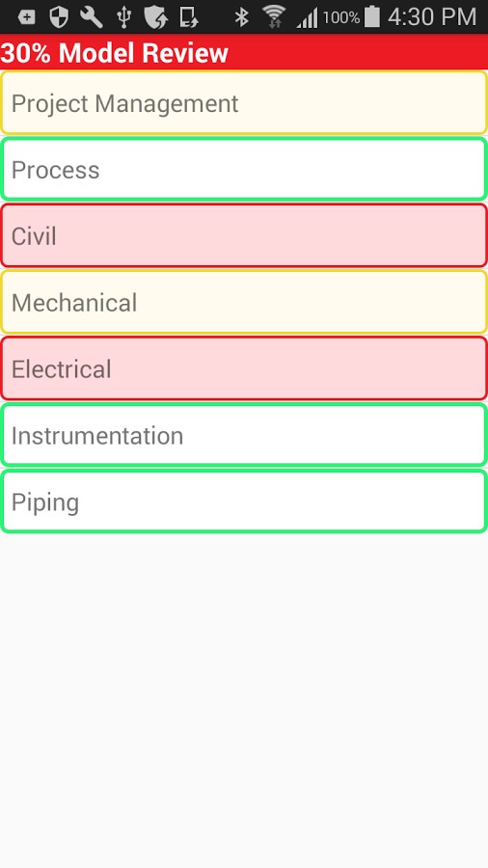Tap the 100% battery percentage text

(x=341, y=17)
